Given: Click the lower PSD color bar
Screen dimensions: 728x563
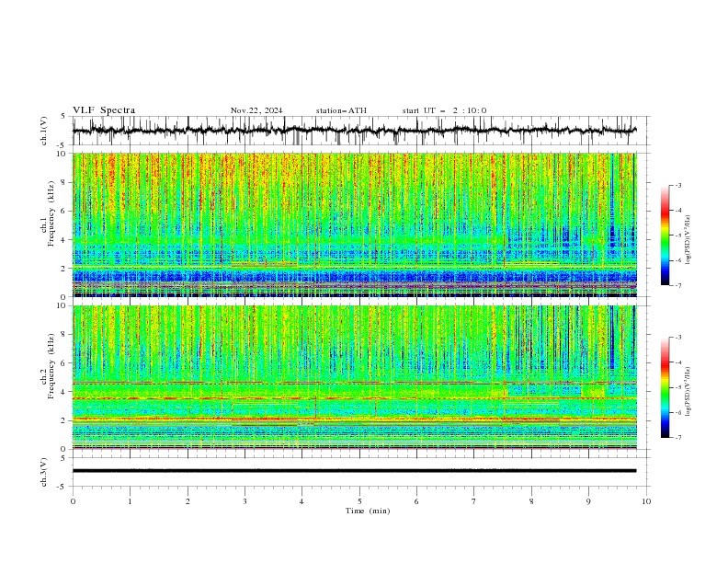Looking at the screenshot, I should [x=665, y=387].
